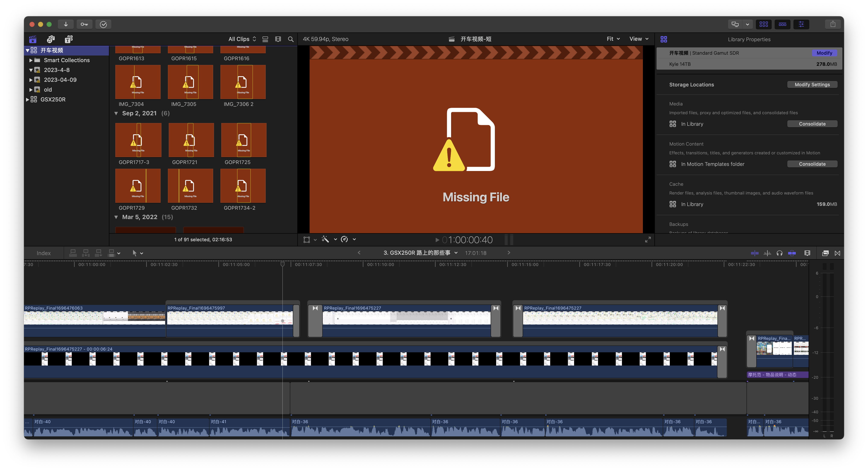868x471 pixels.
Task: Toggle the Inspector panel button
Action: [801, 24]
